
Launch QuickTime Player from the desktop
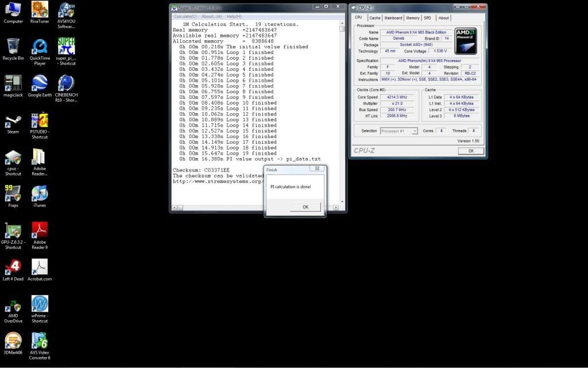40,52
